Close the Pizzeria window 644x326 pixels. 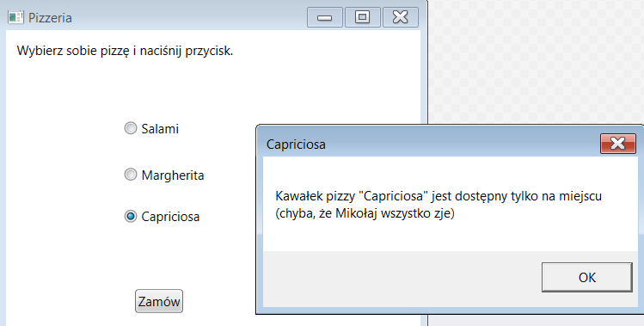401,17
